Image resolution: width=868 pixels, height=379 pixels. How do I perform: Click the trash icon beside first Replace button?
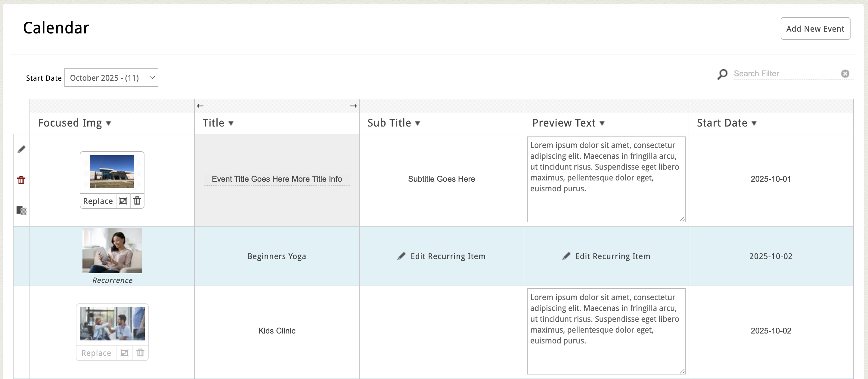click(x=137, y=201)
